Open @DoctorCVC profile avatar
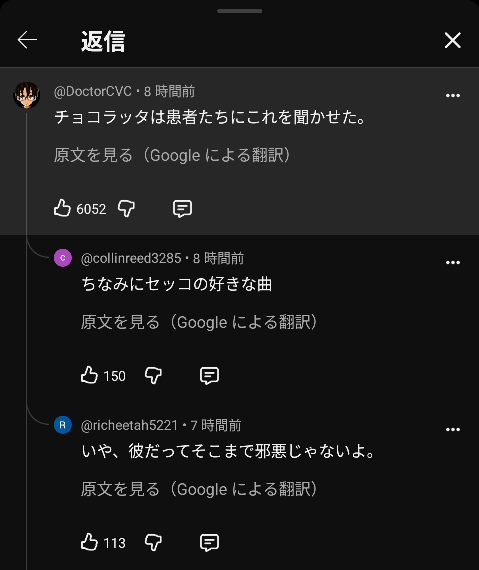The width and height of the screenshot is (479, 570). click(27, 95)
